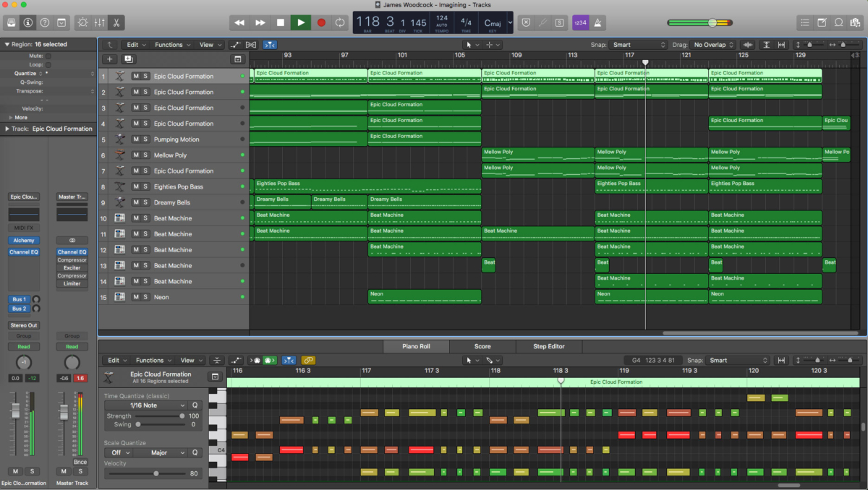Click the Bus 1 send button
Viewport: 868px width, 490px height.
[20, 299]
